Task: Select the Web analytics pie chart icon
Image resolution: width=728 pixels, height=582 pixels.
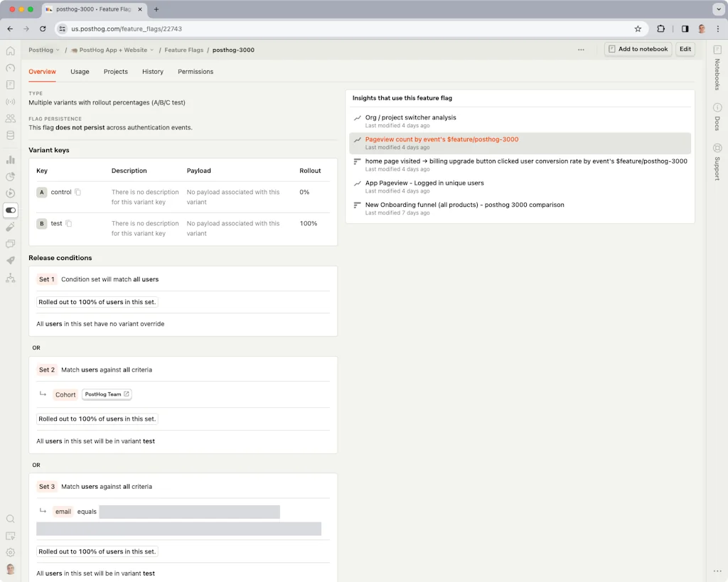Action: (x=11, y=177)
